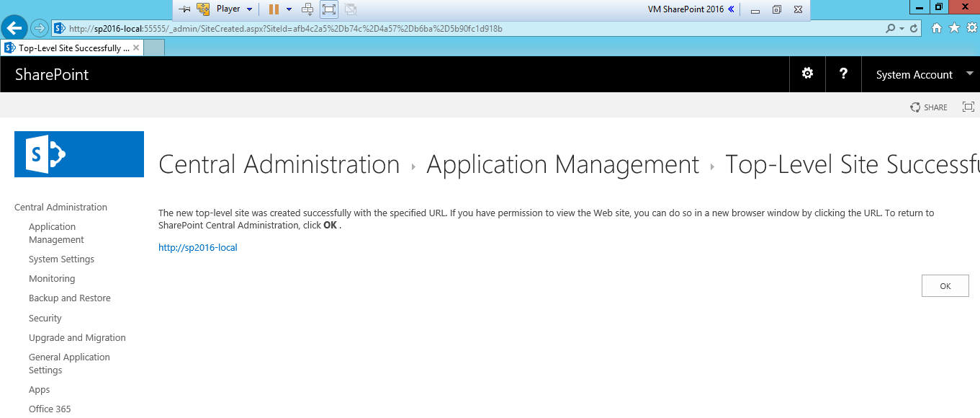Click the VMware toolbar pin icon
Image resolution: width=980 pixels, height=418 pixels.
tap(184, 9)
